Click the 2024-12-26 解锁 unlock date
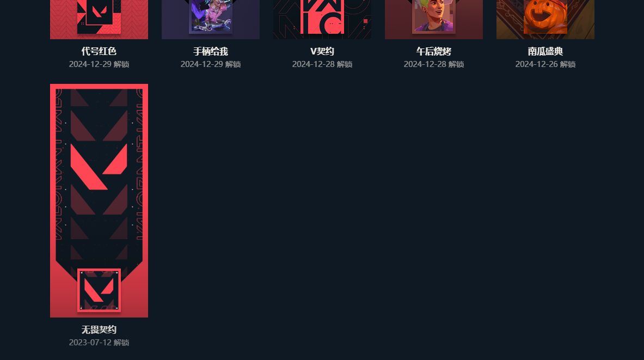The width and height of the screenshot is (644, 360). (545, 64)
